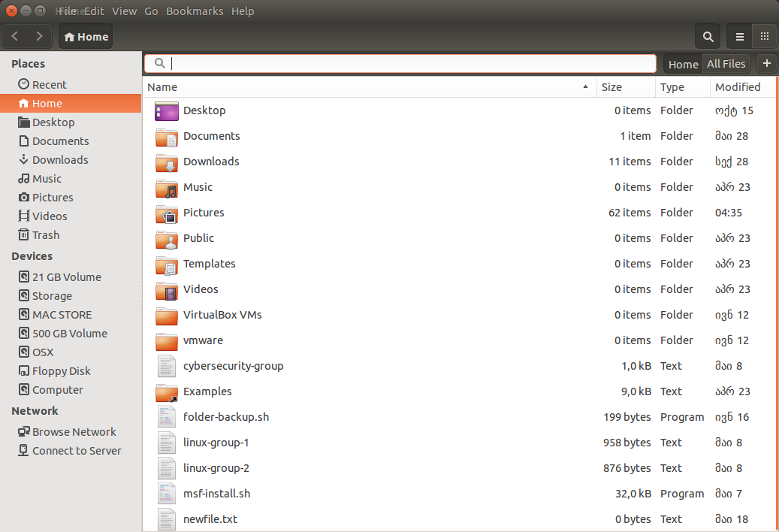
Task: Select the msf-install.sh file
Action: (x=459, y=494)
